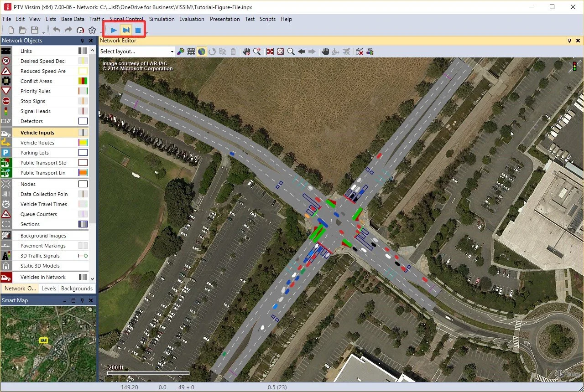Click the star icon in main toolbar
Viewport: 584px width, 392px height.
tap(92, 31)
